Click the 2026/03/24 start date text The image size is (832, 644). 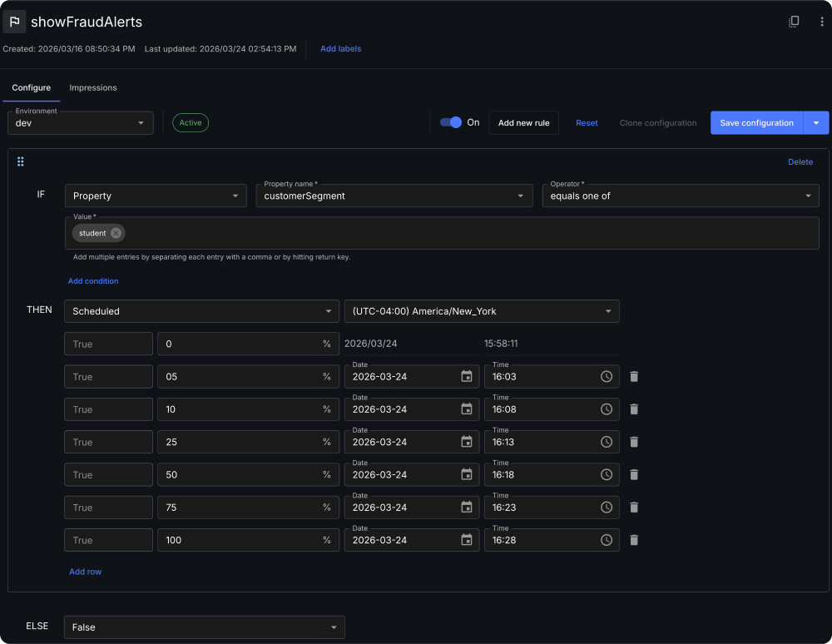pos(371,344)
